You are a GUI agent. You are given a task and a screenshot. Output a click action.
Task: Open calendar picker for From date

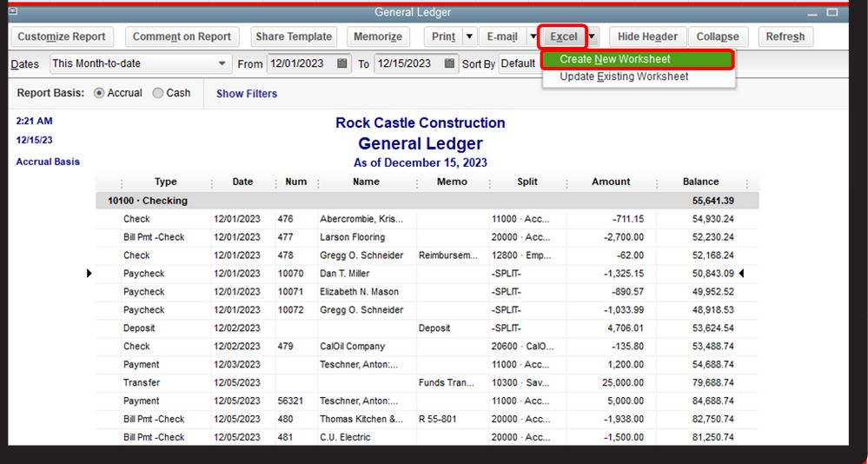coord(342,63)
